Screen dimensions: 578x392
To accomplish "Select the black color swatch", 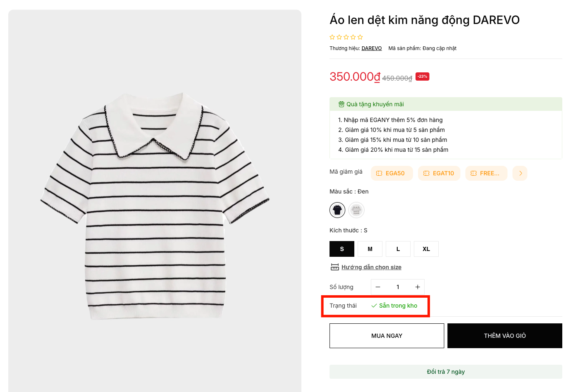I will tap(337, 210).
